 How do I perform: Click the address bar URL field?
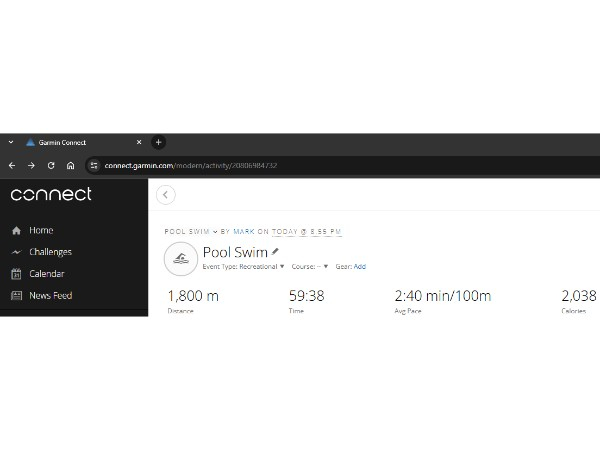coord(344,165)
